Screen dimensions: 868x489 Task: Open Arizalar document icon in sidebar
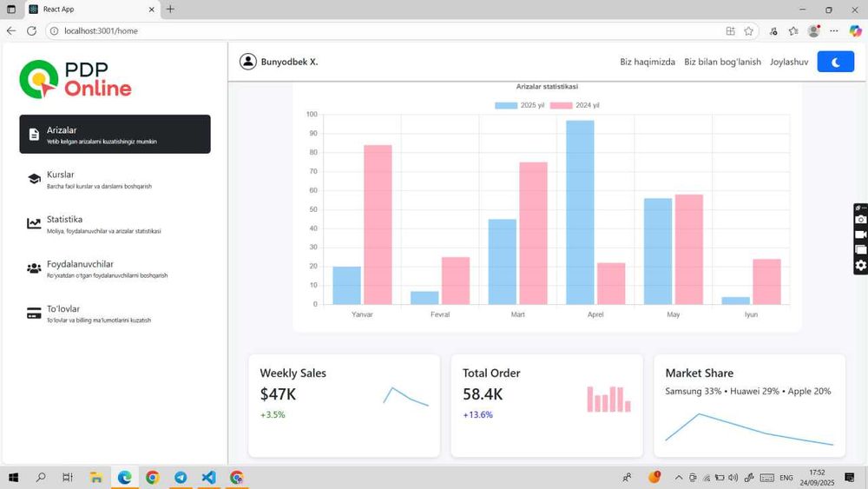coord(34,134)
